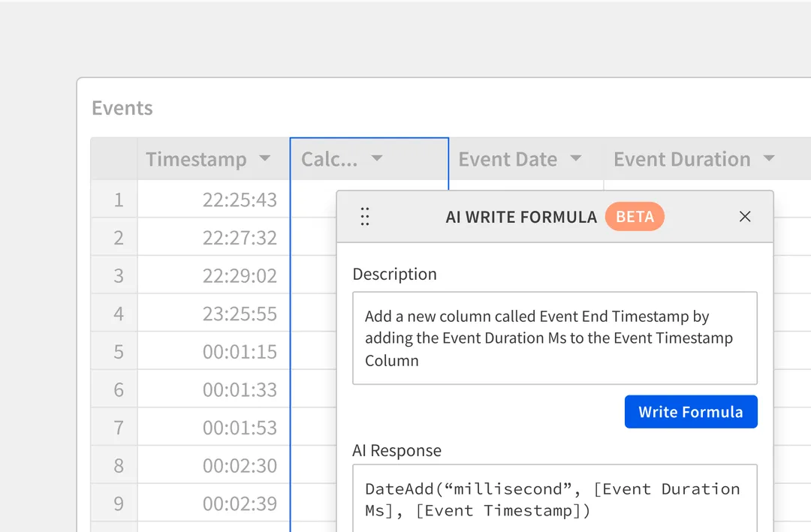Viewport: 811px width, 532px height.
Task: Open the Timestamp column dropdown
Action: pyautogui.click(x=265, y=159)
